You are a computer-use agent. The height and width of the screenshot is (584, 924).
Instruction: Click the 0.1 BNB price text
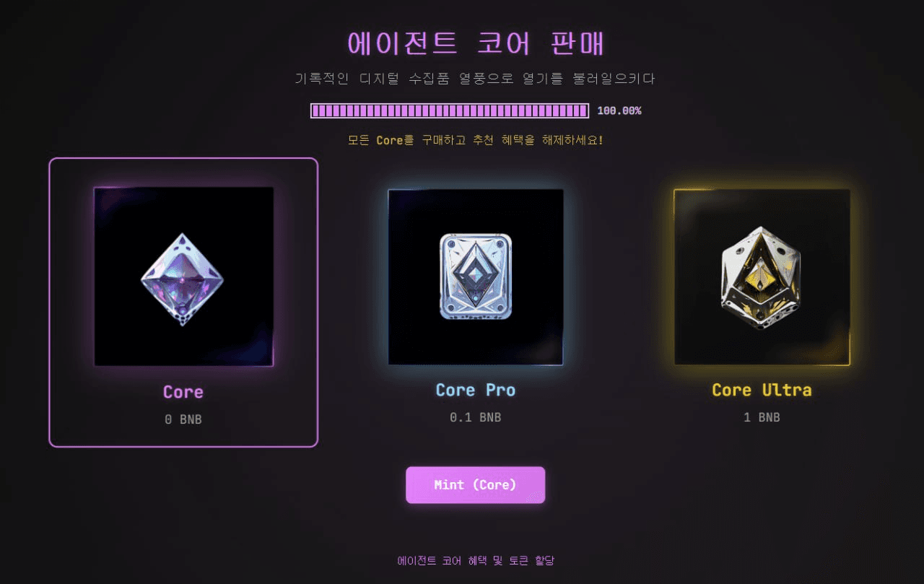476,417
